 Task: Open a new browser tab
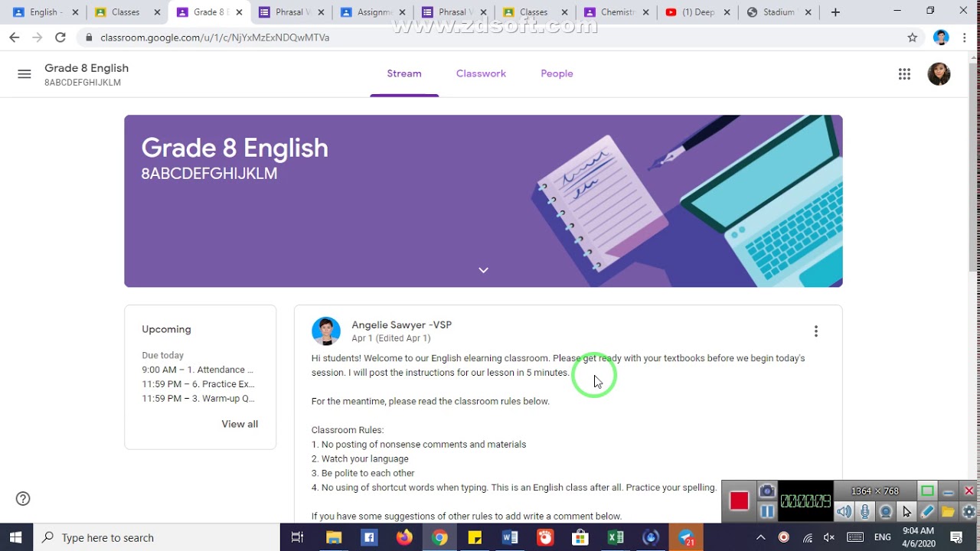pyautogui.click(x=835, y=12)
